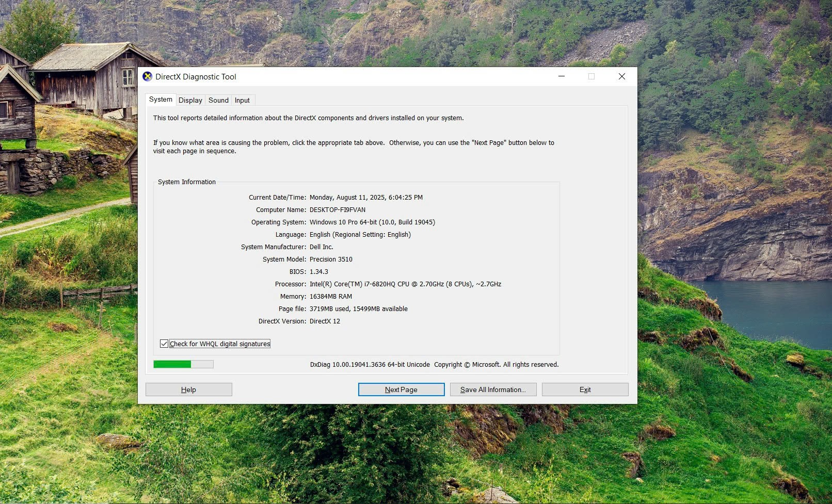Uncheck Check for WHQL digital signatures
832x504 pixels.
[x=164, y=344]
